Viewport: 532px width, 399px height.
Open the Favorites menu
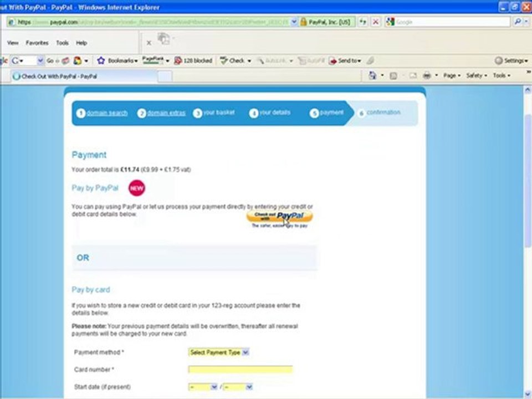click(x=37, y=43)
